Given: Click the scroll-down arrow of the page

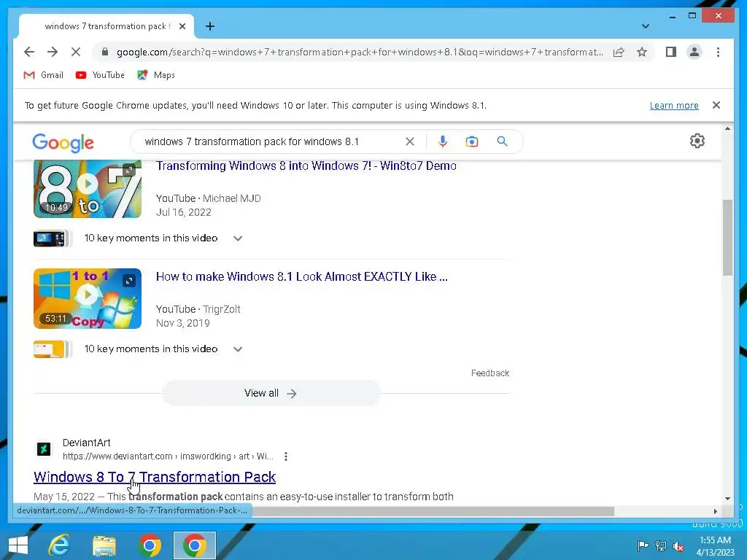Looking at the screenshot, I should [x=727, y=499].
